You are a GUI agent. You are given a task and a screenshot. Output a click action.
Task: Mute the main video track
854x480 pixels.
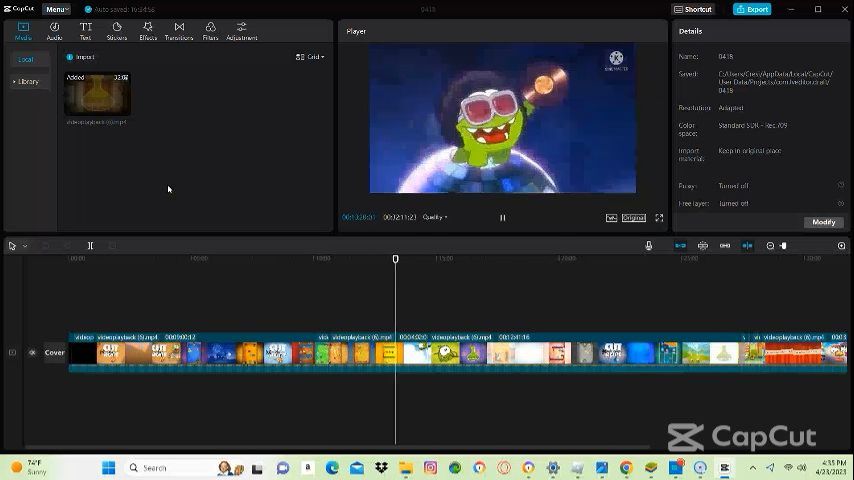click(32, 353)
